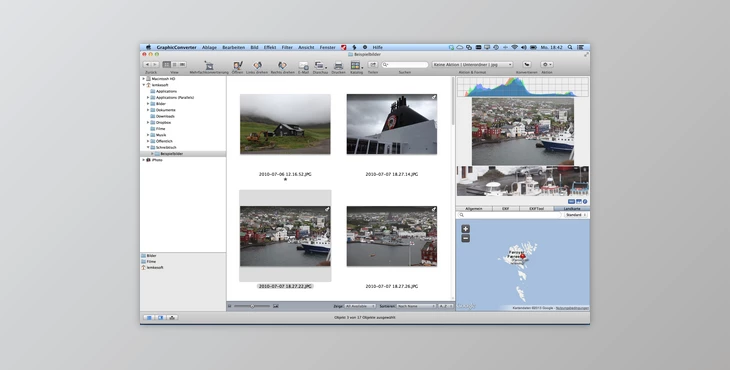Viewport: 730px width, 370px height.
Task: Expand the Musik folder
Action: coord(148,135)
